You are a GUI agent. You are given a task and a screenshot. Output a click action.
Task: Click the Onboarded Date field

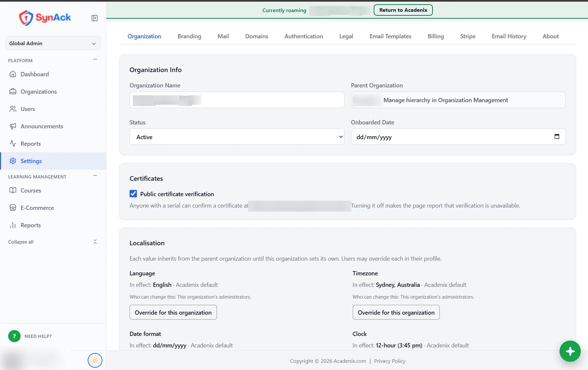(x=458, y=137)
